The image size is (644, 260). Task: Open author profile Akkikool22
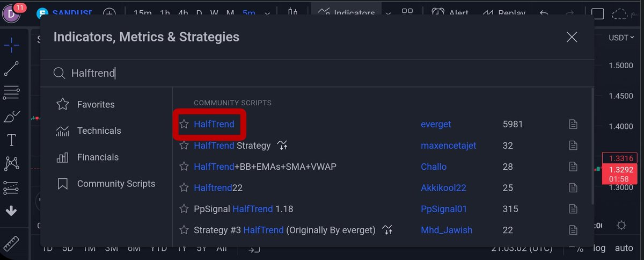tap(443, 188)
